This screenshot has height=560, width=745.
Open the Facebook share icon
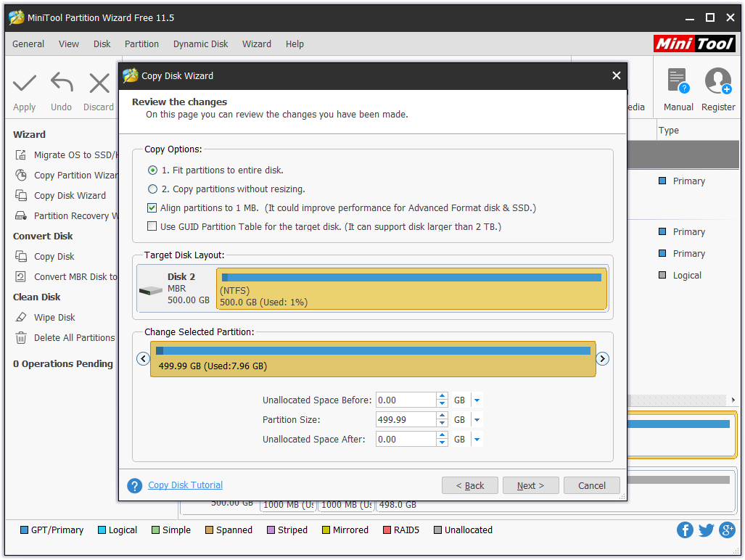pos(685,530)
